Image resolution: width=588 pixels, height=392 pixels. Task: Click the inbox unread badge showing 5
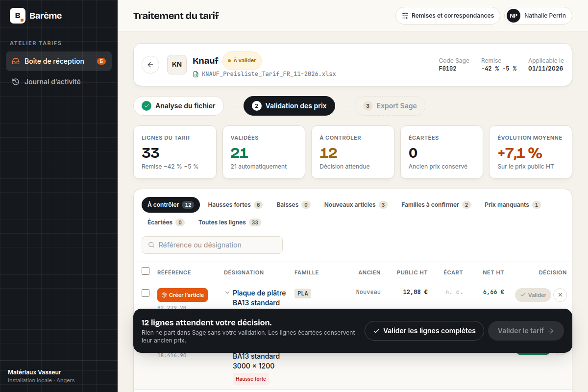pos(101,61)
